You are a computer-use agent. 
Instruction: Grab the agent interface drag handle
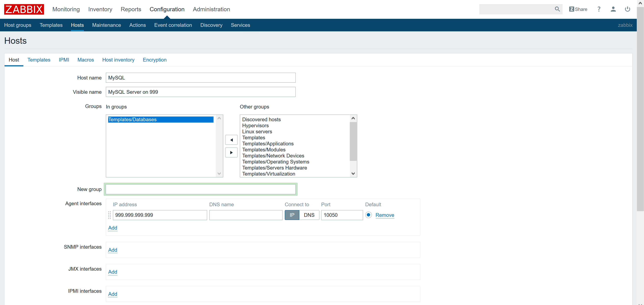pyautogui.click(x=109, y=215)
